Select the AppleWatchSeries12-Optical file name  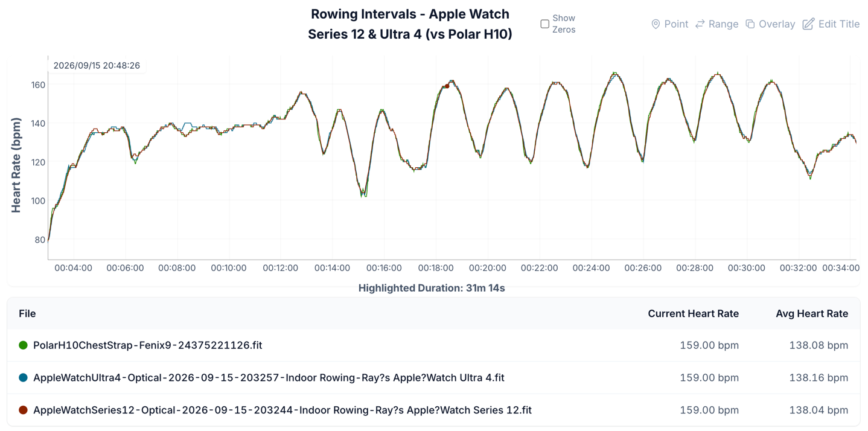coord(282,410)
